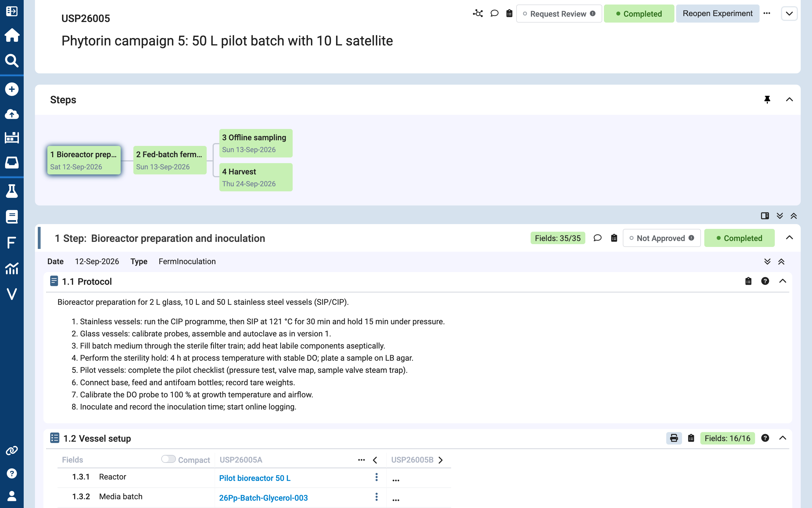Viewport: 812px width, 508px height.
Task: Open the user profile icon in sidebar
Action: (x=12, y=496)
